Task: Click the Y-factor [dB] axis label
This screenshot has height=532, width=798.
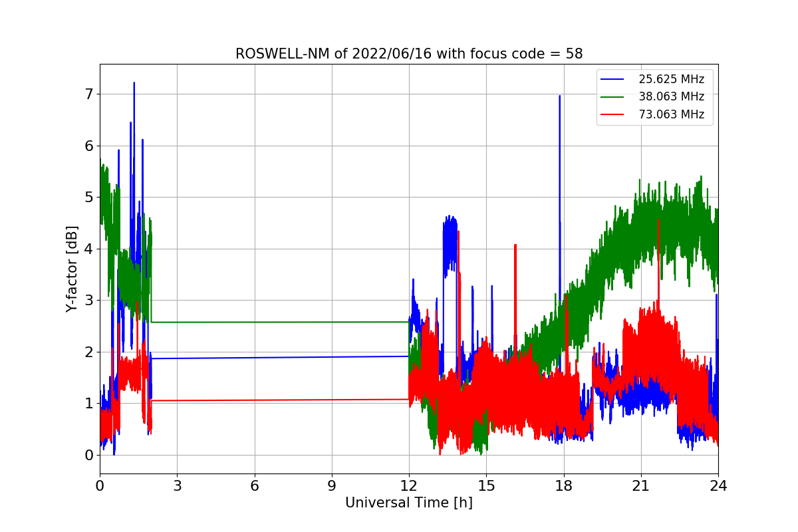Action: [x=72, y=269]
